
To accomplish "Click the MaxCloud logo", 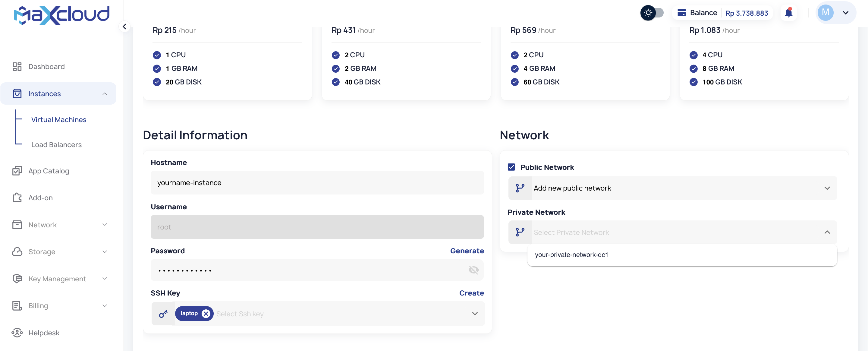I will pos(62,15).
